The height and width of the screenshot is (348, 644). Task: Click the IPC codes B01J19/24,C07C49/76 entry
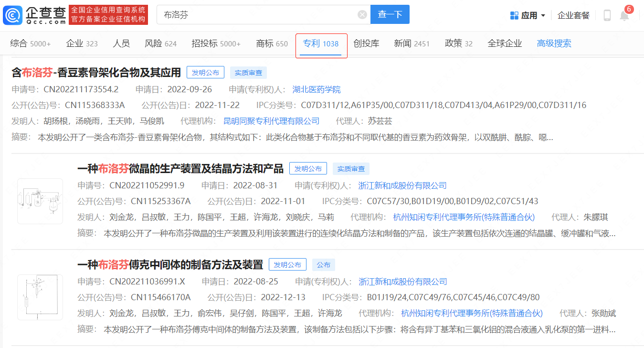point(453,297)
